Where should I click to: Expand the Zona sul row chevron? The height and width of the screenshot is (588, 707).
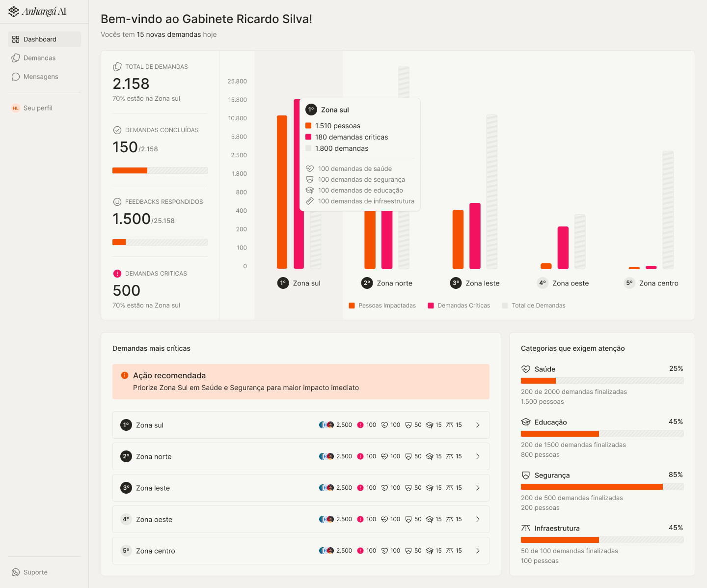click(x=478, y=425)
